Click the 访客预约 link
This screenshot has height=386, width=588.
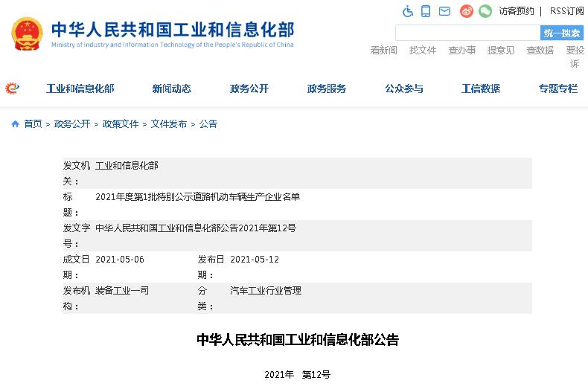(x=517, y=11)
